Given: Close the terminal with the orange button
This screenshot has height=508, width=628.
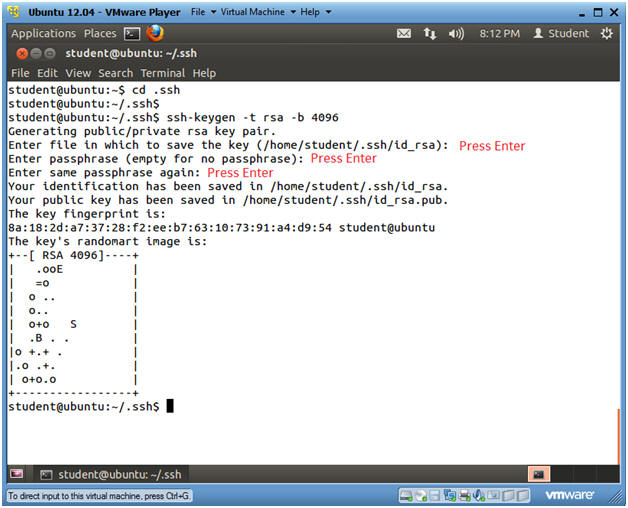Looking at the screenshot, I should pos(22,53).
